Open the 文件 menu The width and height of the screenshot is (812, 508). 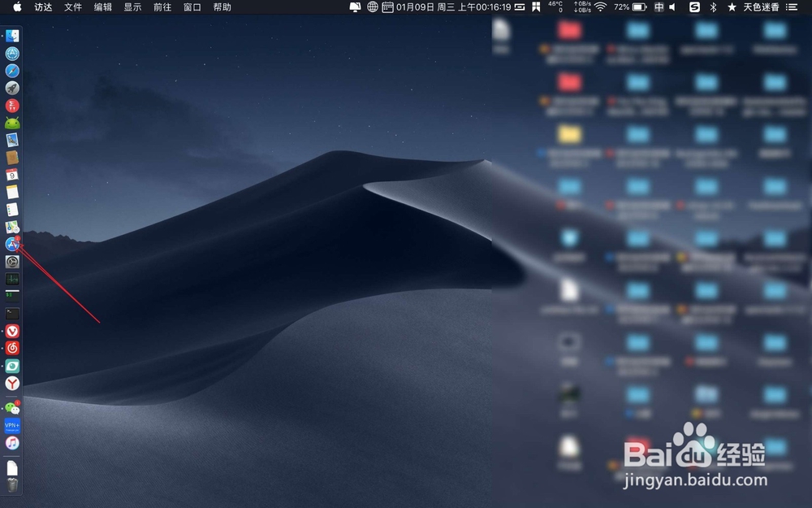pyautogui.click(x=73, y=7)
